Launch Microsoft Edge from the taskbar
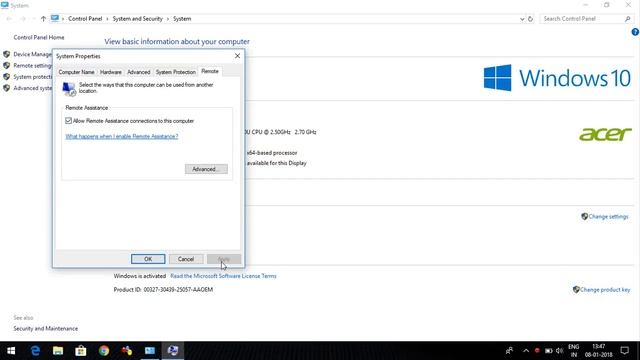 point(35,351)
